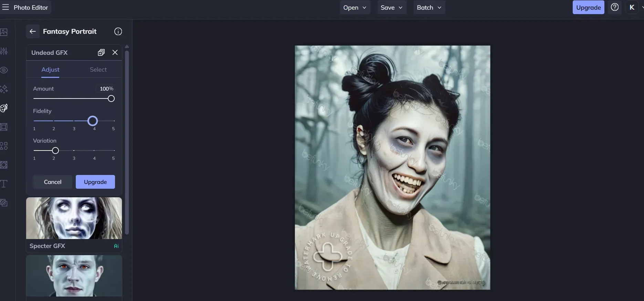644x301 pixels.
Task: Go back from Fantasy Portrait panel
Action: [33, 31]
